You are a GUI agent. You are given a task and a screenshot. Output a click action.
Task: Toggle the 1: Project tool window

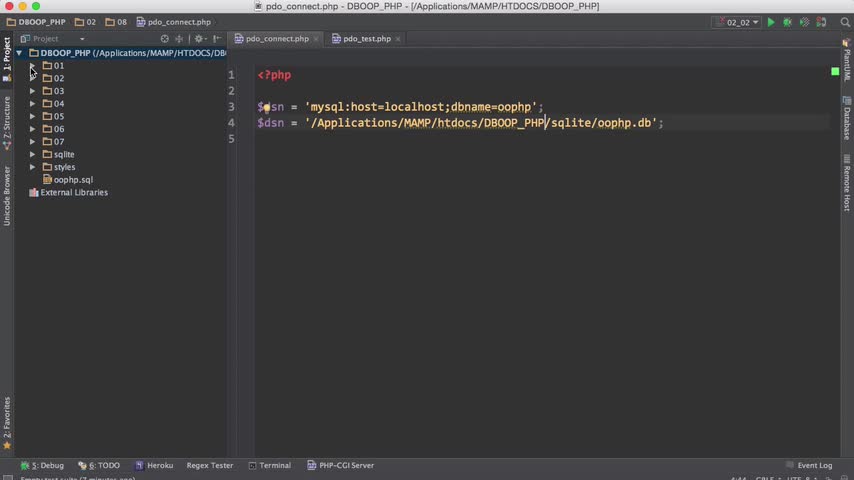pos(7,59)
